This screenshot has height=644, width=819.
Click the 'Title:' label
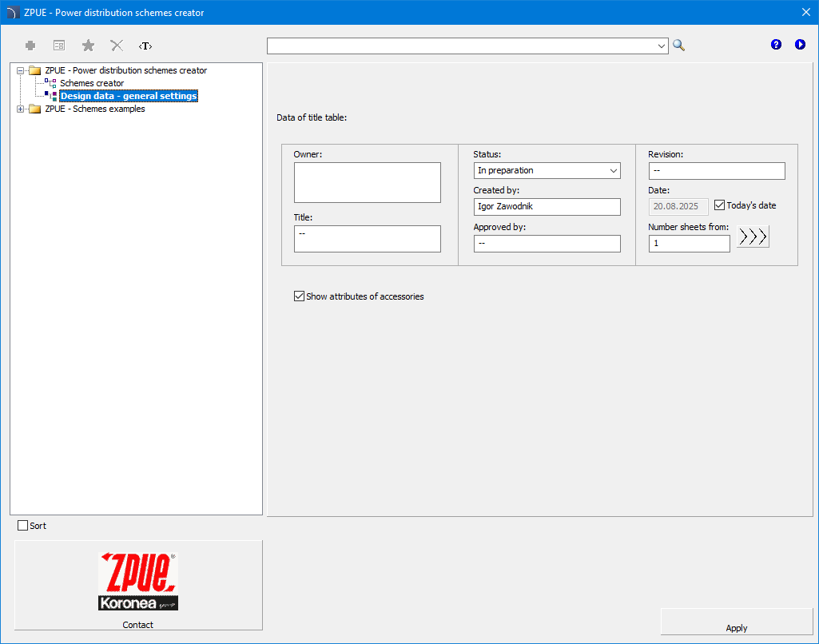[x=303, y=217]
